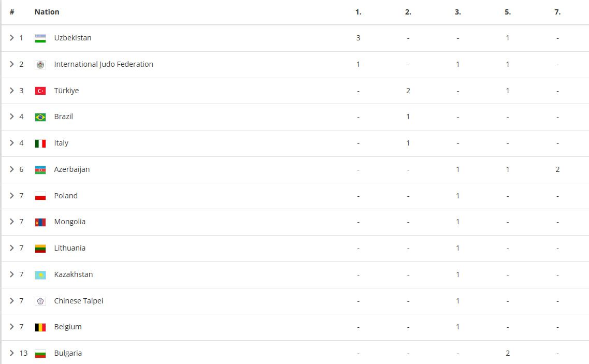Open the Azerbaijan nation name

pos(71,169)
